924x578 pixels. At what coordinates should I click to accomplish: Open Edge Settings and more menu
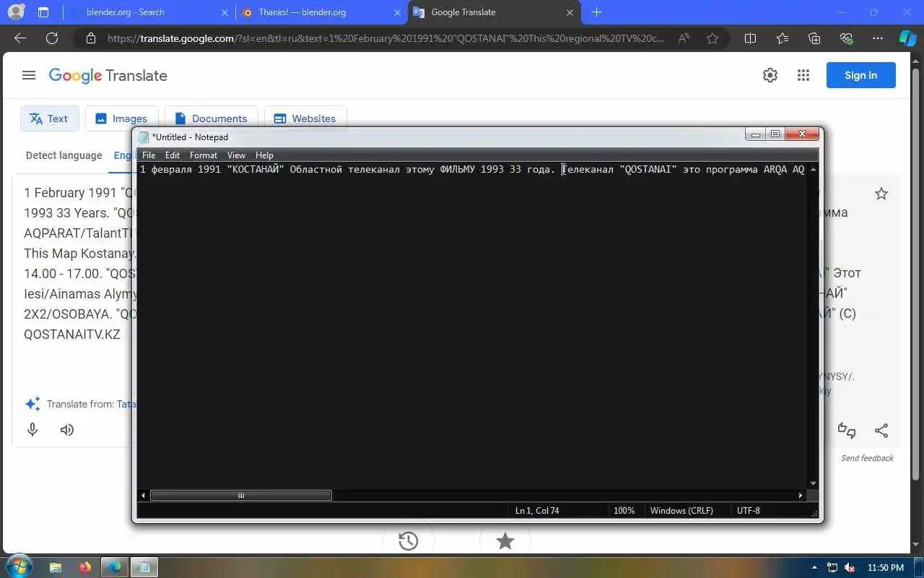(x=878, y=38)
